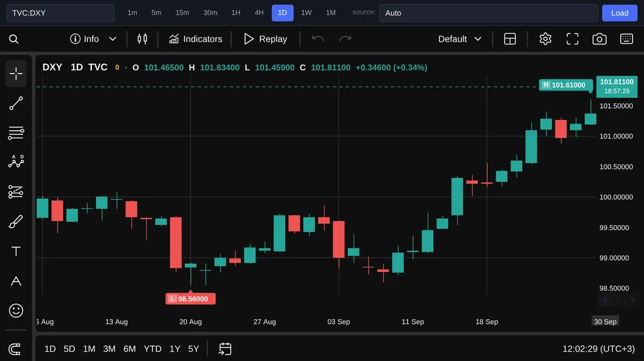Click the 20 Aug date axis label
This screenshot has height=361, width=644.
pos(191,321)
